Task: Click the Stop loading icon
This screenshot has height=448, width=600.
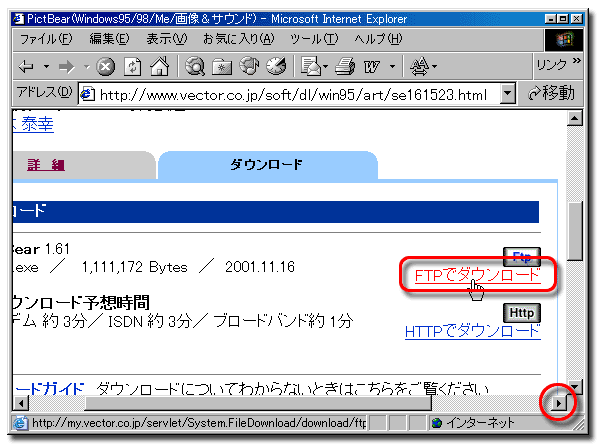Action: click(106, 67)
